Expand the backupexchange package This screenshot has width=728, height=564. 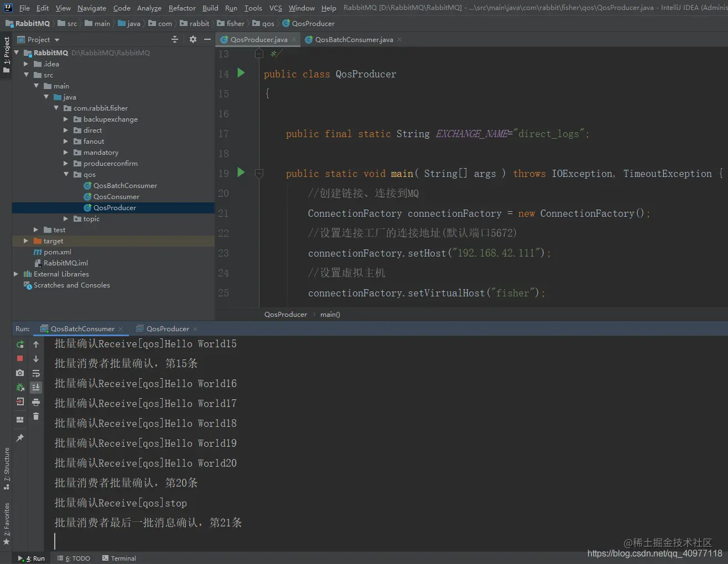(x=66, y=119)
